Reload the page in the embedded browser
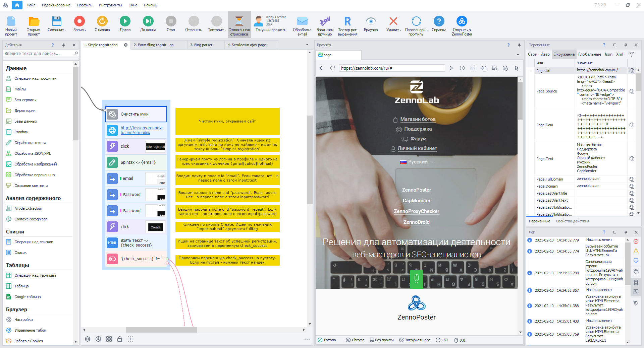This screenshot has height=348, width=644. click(x=333, y=68)
